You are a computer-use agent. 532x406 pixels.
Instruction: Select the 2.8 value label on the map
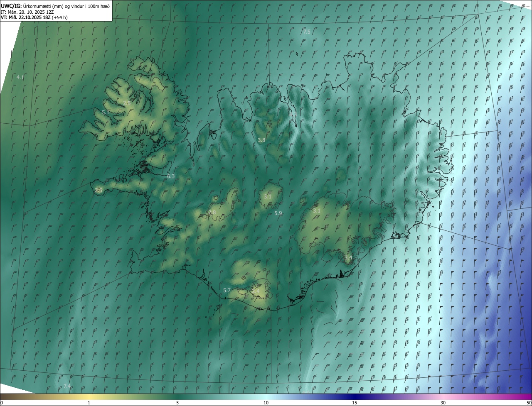click(212, 213)
